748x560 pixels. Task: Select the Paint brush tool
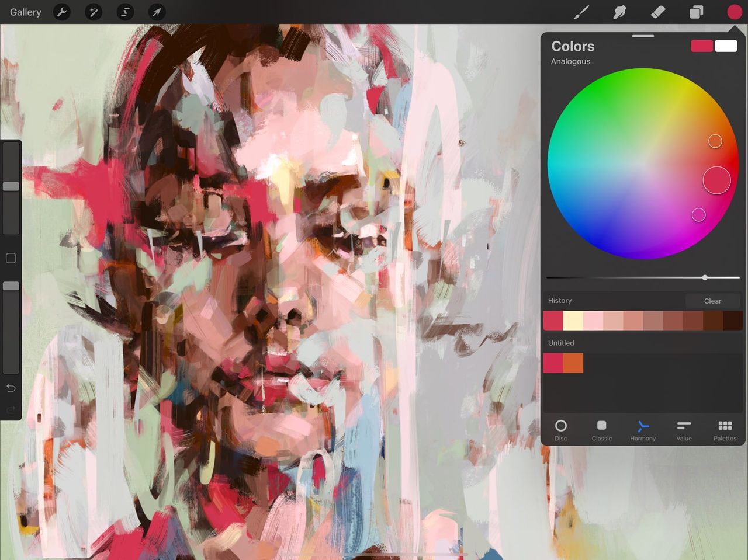pyautogui.click(x=581, y=12)
